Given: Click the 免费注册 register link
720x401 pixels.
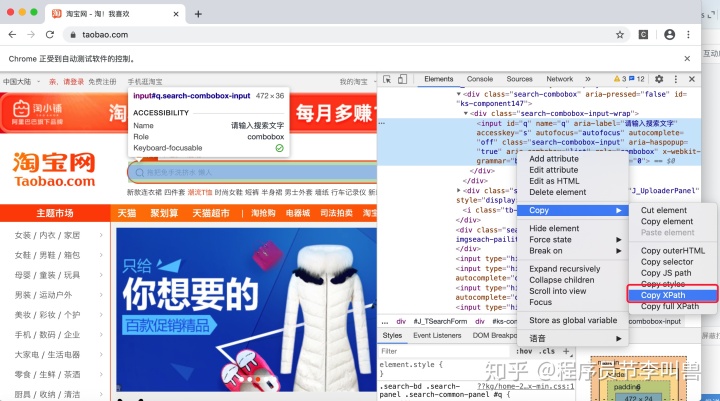Looking at the screenshot, I should [102, 82].
